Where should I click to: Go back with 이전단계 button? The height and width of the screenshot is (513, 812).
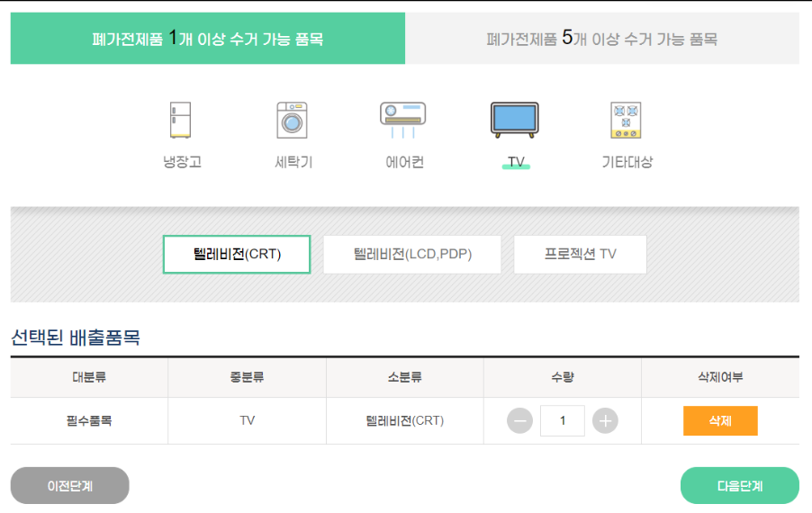click(x=70, y=486)
